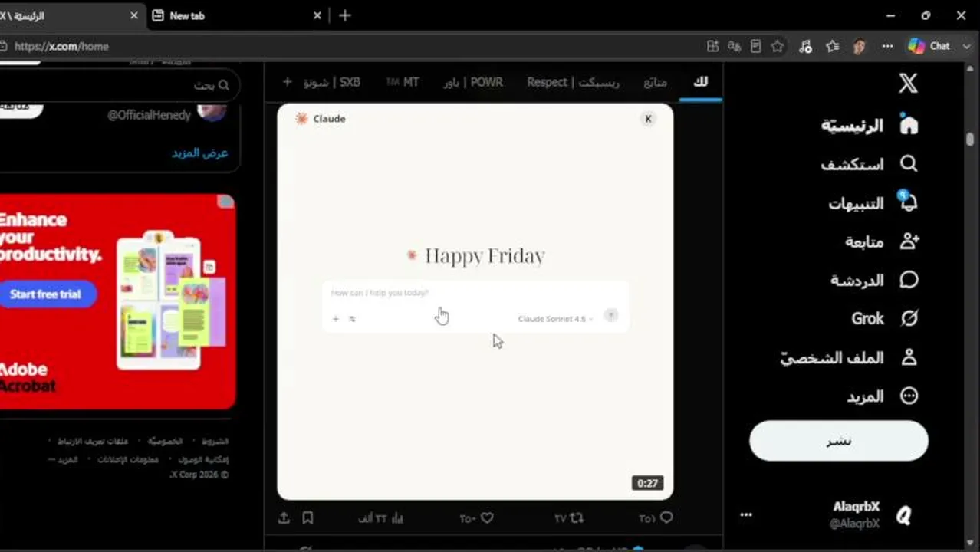Viewport: 980px width, 552px height.
Task: Open الملف الشخصيّ profile item
Action: (850, 357)
